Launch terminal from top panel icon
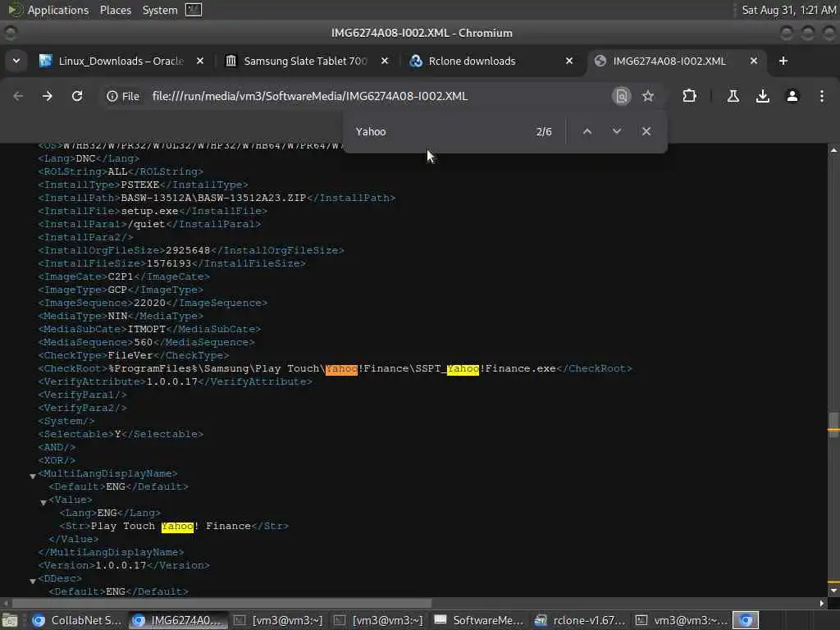The width and height of the screenshot is (840, 630). (x=194, y=10)
